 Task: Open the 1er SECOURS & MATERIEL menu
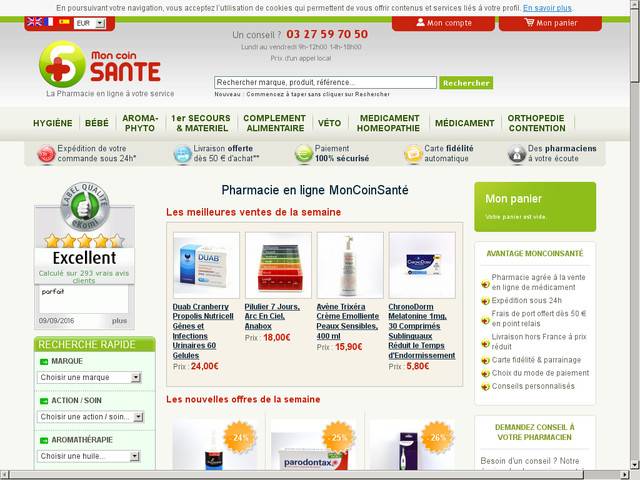pyautogui.click(x=201, y=123)
